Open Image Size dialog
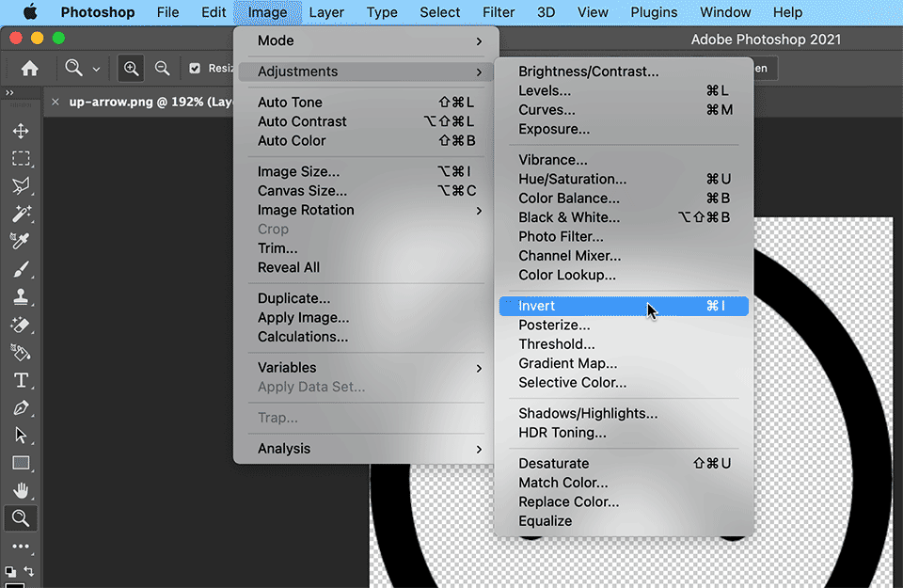903x588 pixels. (x=366, y=171)
